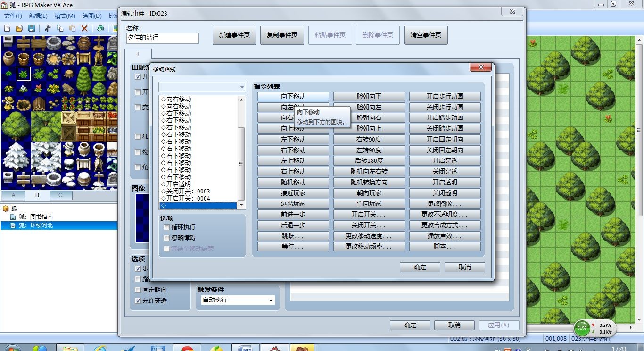Select the highlighted grass tile in palette
The image size is (644, 351).
click(x=24, y=74)
